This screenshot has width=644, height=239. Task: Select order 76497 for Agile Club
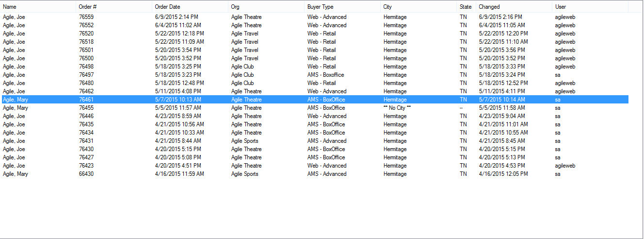tap(314, 75)
